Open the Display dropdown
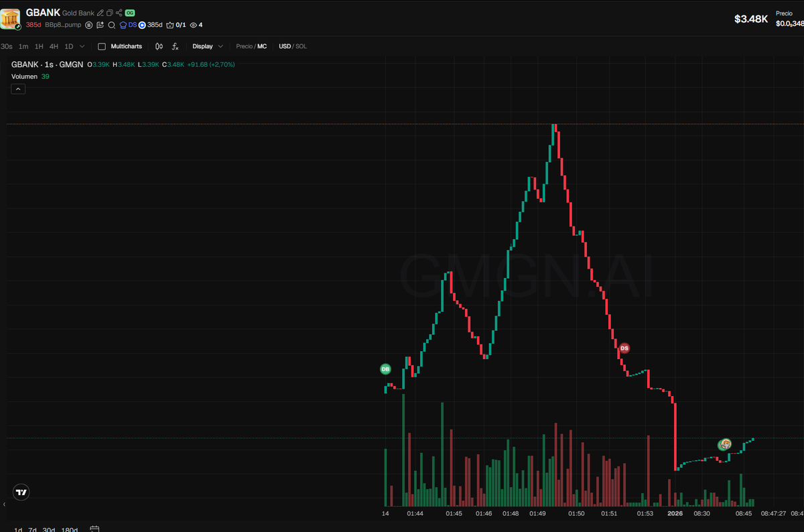804x532 pixels. click(x=208, y=46)
